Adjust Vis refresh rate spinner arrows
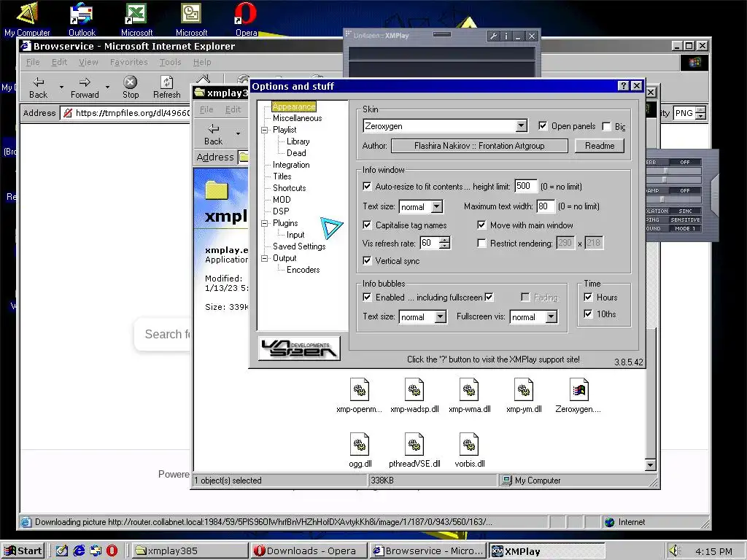747x560 pixels. [x=444, y=243]
